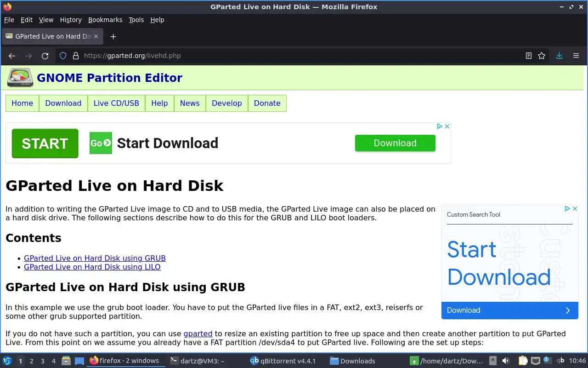Screen dimensions: 588x368
Task: Click blue Download bar in sidebar ad
Action: (510, 310)
